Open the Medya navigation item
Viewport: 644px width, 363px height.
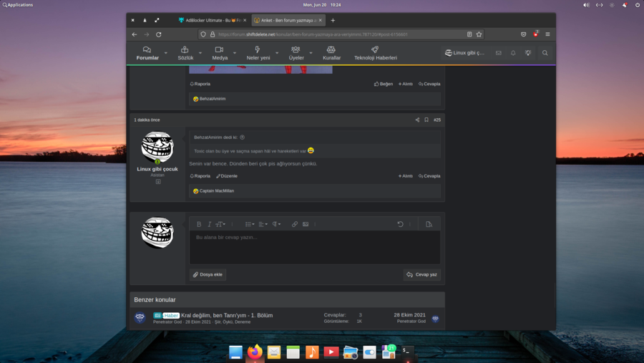(220, 54)
